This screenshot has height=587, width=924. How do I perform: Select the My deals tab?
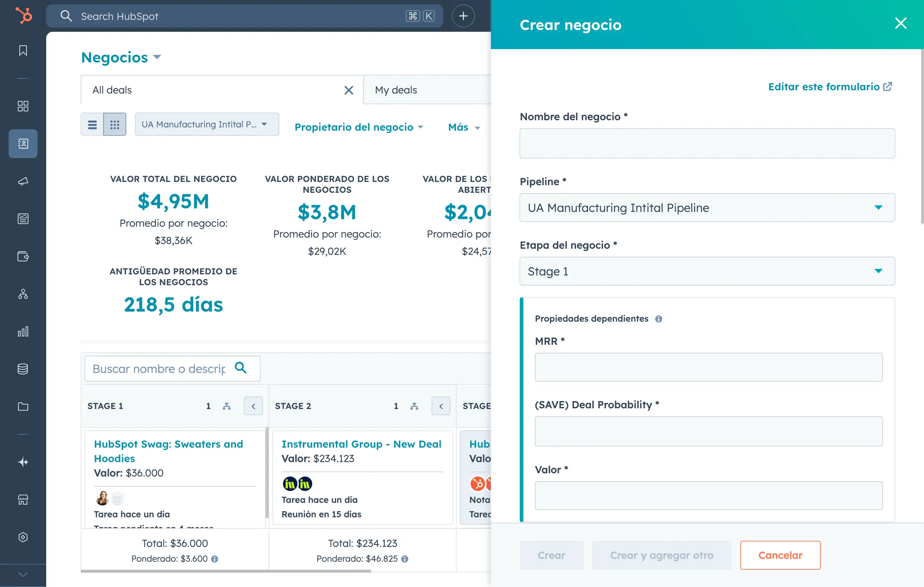(427, 90)
